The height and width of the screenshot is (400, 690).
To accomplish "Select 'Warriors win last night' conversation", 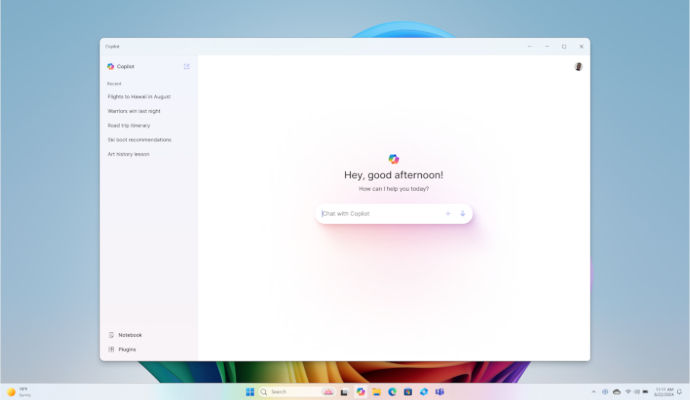I will tap(134, 111).
